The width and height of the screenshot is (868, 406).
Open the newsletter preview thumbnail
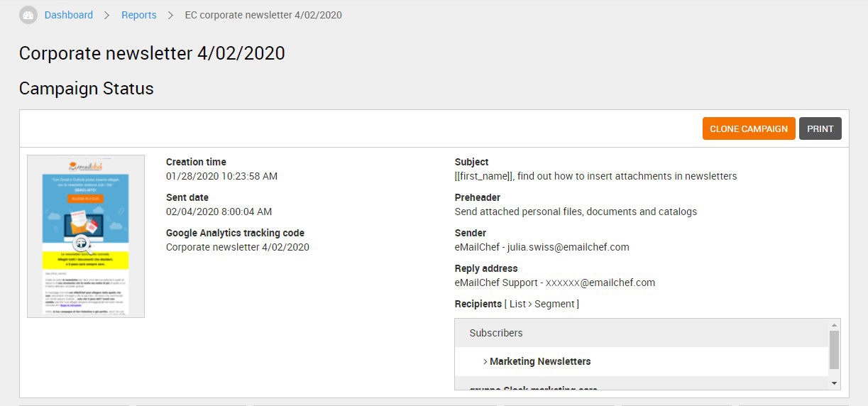pyautogui.click(x=86, y=236)
